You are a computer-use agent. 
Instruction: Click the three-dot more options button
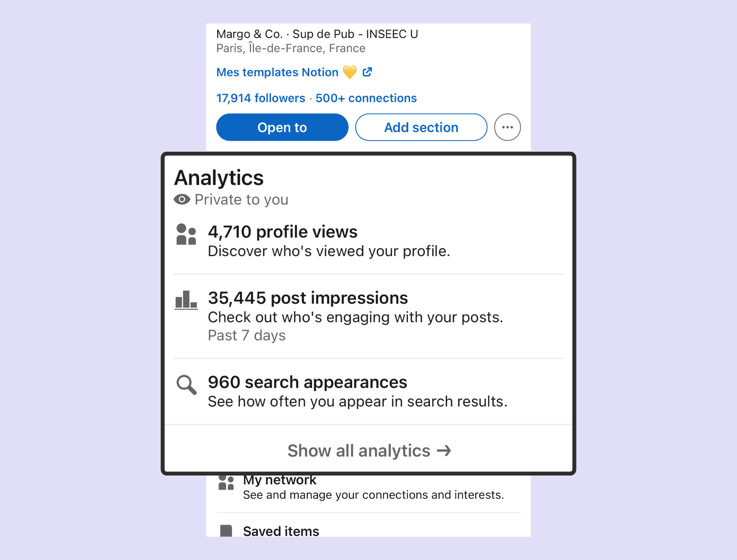tap(507, 127)
